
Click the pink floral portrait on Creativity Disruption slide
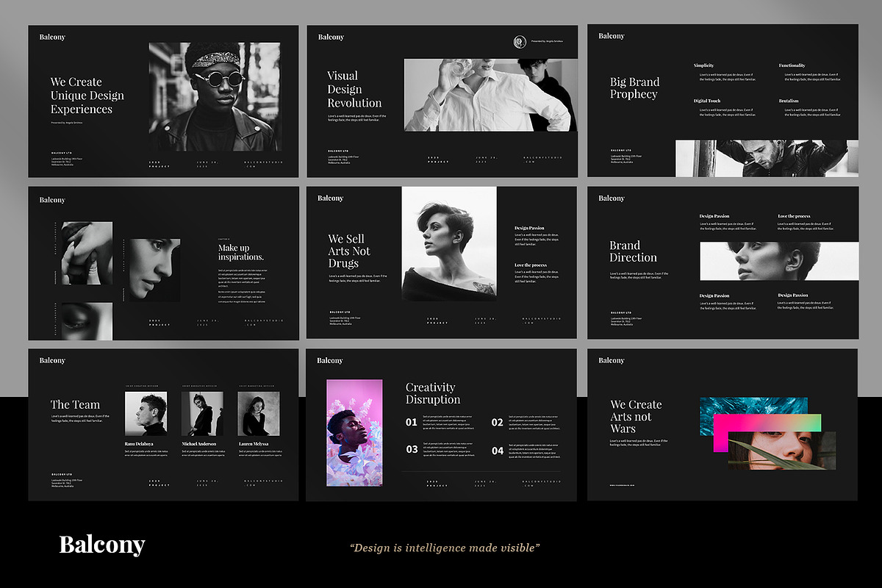click(354, 433)
